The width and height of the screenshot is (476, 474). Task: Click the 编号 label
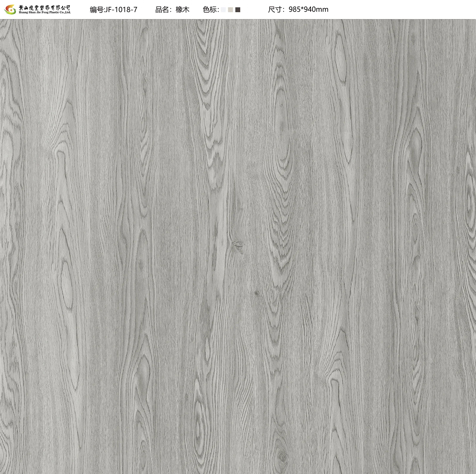(x=97, y=10)
